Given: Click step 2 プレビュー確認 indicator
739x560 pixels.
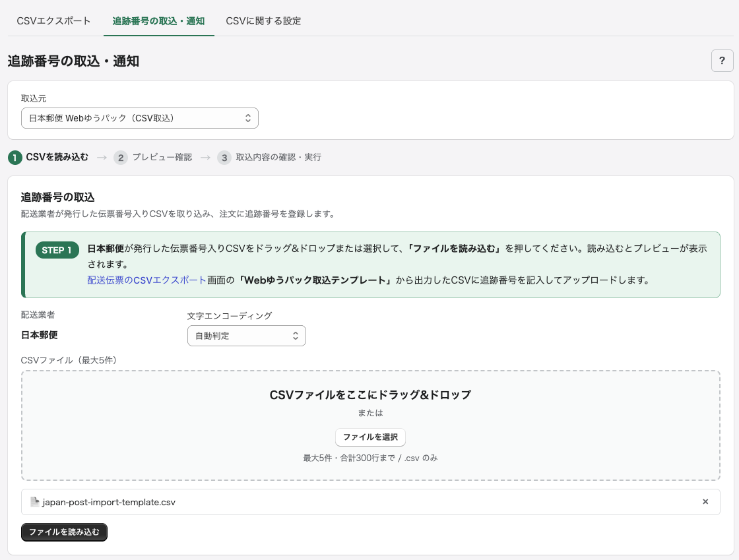Looking at the screenshot, I should click(153, 157).
